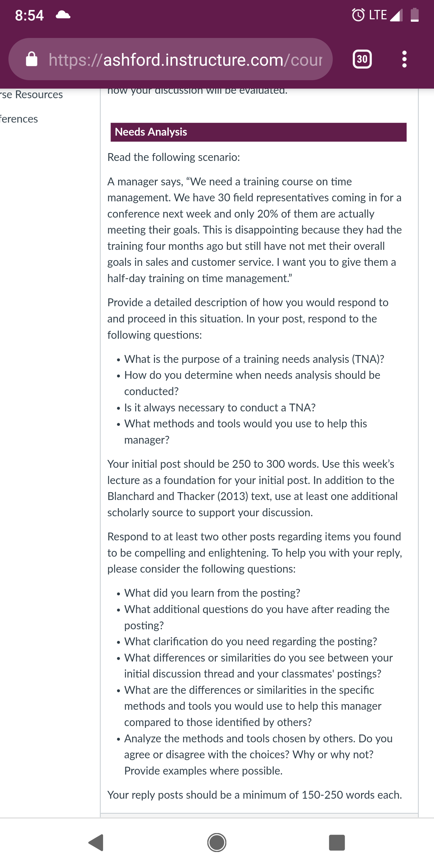Tap the Android home circle button
The width and height of the screenshot is (434, 868).
[x=217, y=842]
